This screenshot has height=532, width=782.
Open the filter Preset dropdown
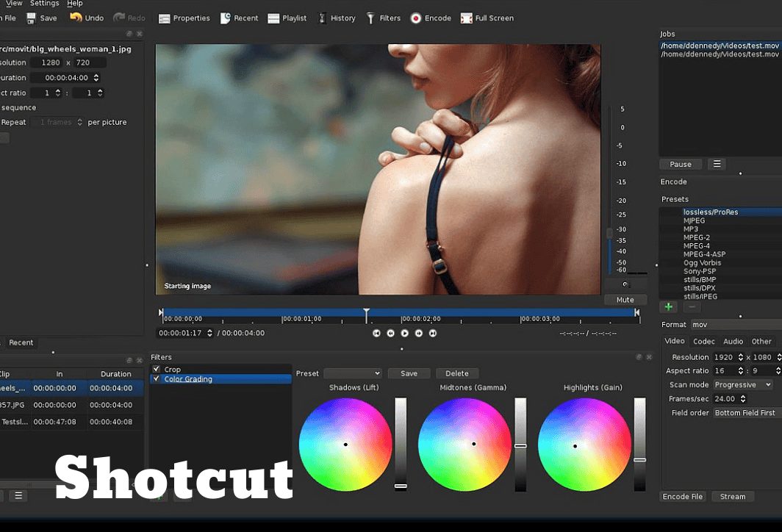[352, 373]
